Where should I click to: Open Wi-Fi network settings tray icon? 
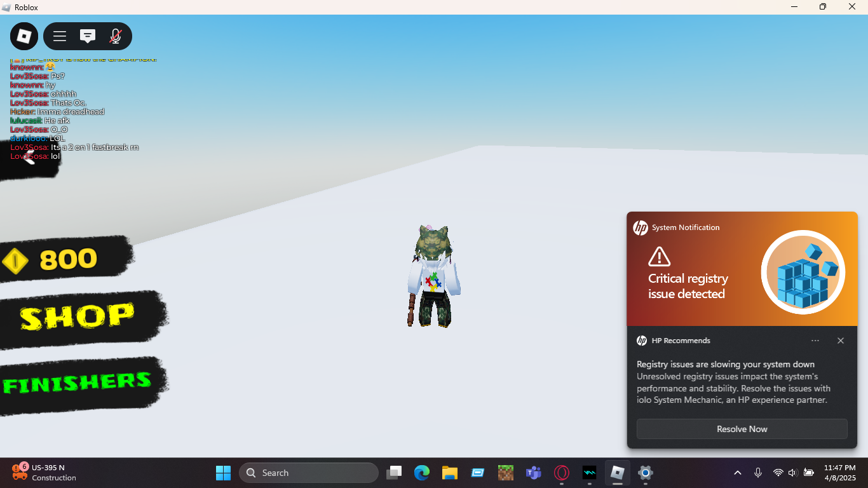tap(778, 473)
